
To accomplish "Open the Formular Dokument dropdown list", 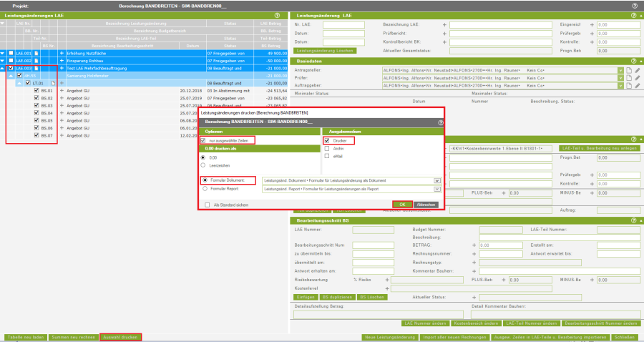I will [x=436, y=181].
